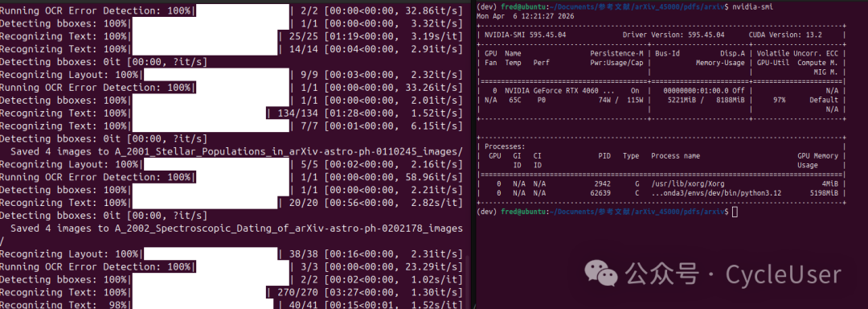Click the power reading '74W / 115W'
This screenshot has width=868, height=309.
(x=620, y=101)
